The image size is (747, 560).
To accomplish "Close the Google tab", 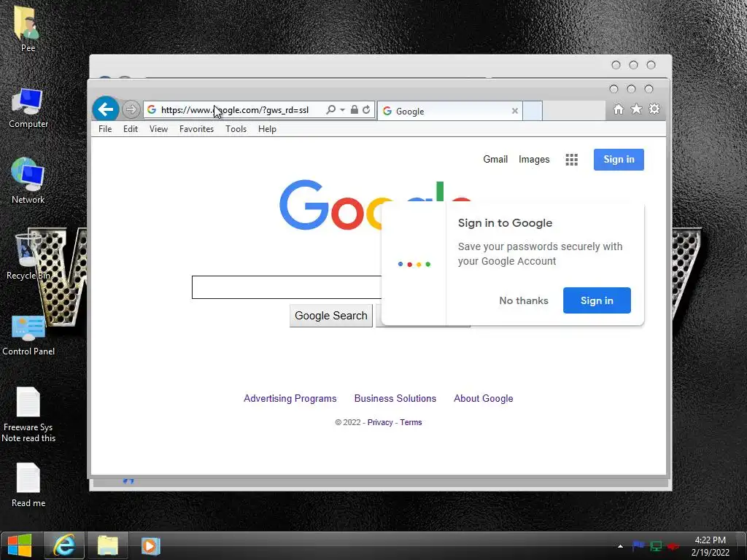I will (x=515, y=111).
